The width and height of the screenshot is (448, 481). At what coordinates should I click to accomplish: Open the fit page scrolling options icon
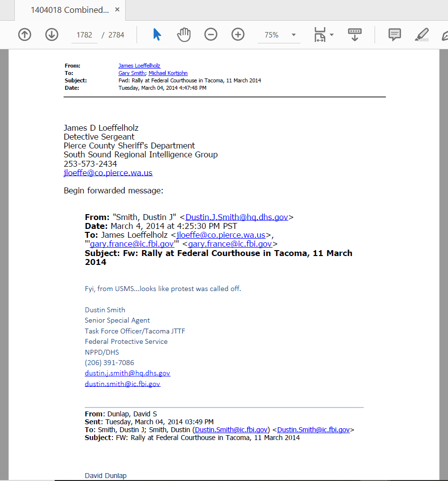320,35
